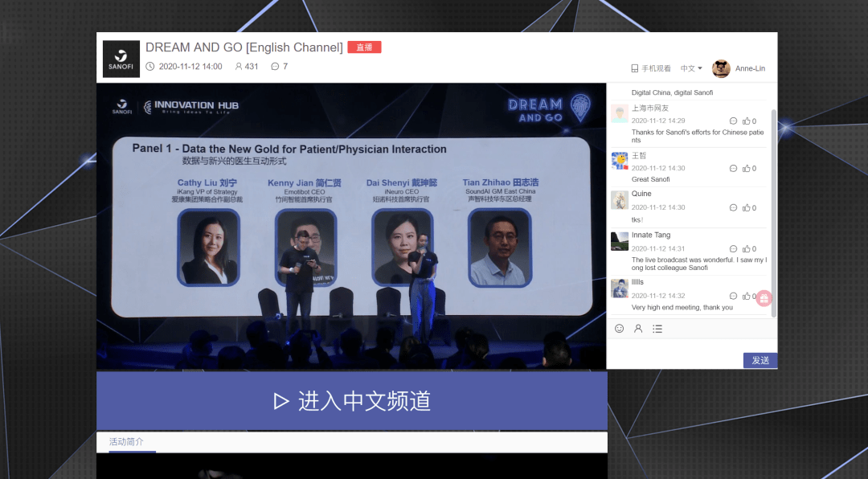Like the comment from 王哲
868x479 pixels.
747,169
